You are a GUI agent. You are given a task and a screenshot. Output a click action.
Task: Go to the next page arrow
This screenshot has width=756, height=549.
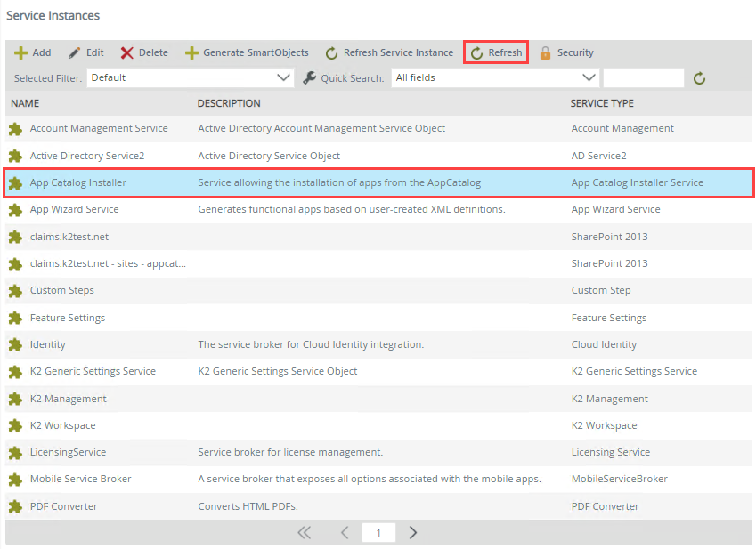pyautogui.click(x=413, y=533)
